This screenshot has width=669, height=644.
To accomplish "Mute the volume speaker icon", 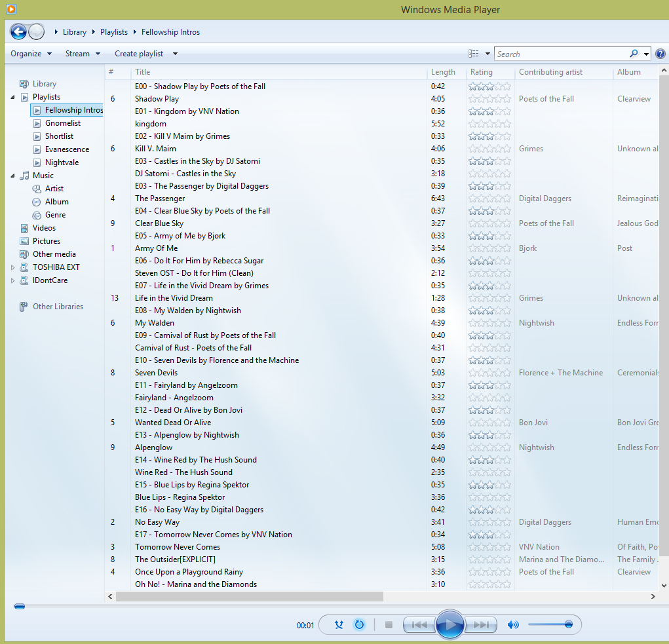I will coord(512,625).
